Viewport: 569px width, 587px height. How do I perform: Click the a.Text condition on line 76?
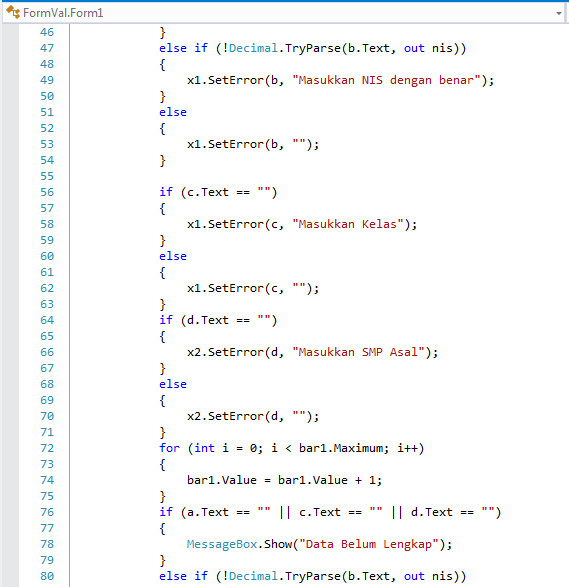coord(228,512)
